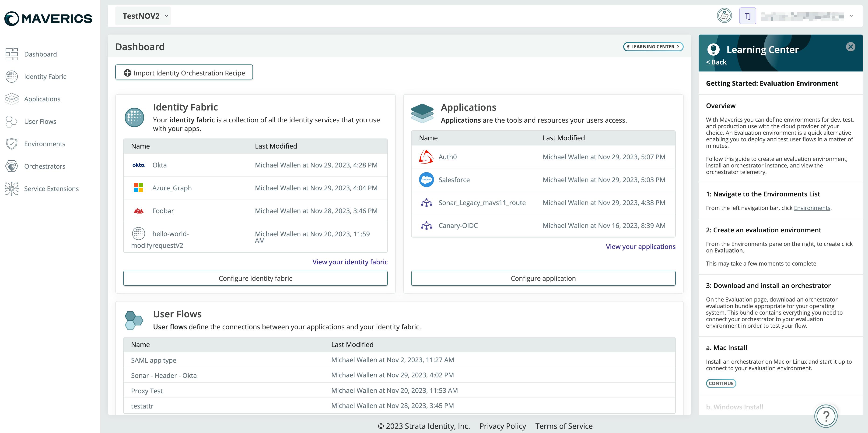Screen dimensions: 868x433
Task: Open Identity Fabric from sidebar icon
Action: tap(11, 77)
